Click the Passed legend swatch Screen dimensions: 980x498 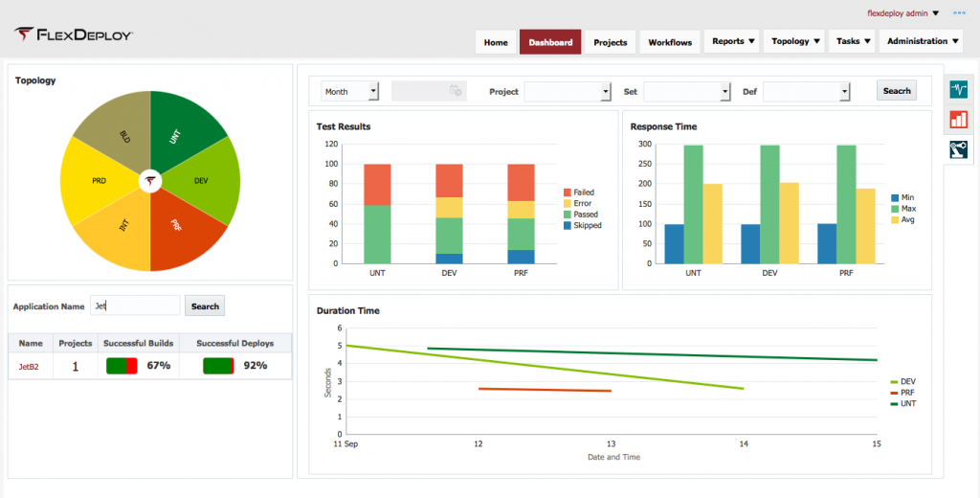point(567,215)
